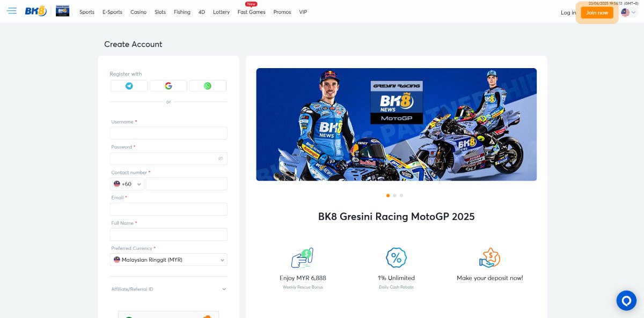Select the second carousel dot
The height and width of the screenshot is (318, 644).
pos(395,196)
